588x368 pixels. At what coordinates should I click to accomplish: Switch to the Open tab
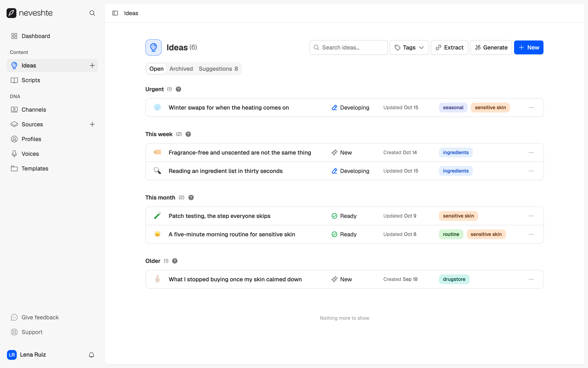click(156, 69)
